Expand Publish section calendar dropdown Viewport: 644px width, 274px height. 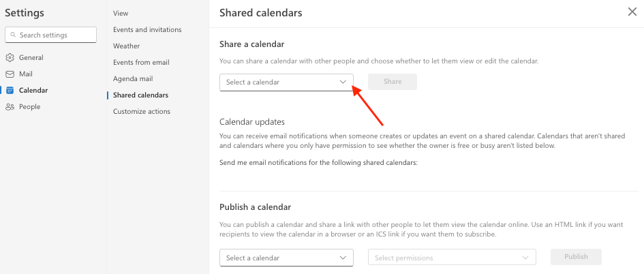(x=286, y=258)
